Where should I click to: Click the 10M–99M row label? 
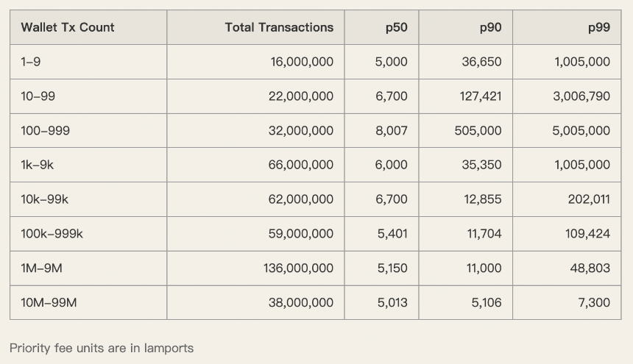click(49, 302)
